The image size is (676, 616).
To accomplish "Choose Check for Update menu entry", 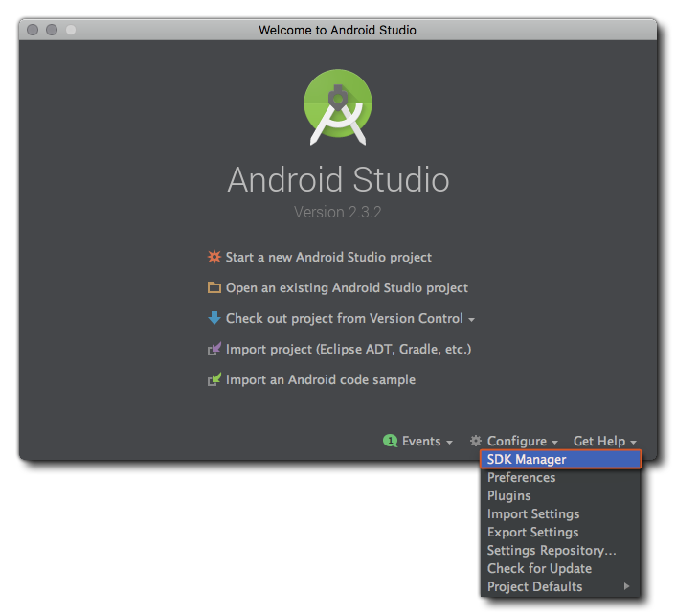I will point(560,568).
